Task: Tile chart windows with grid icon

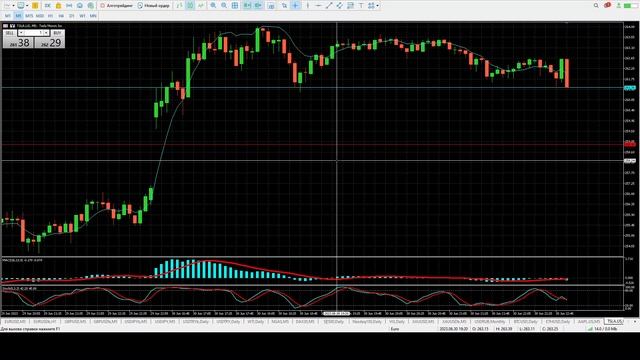Action: 235,6
